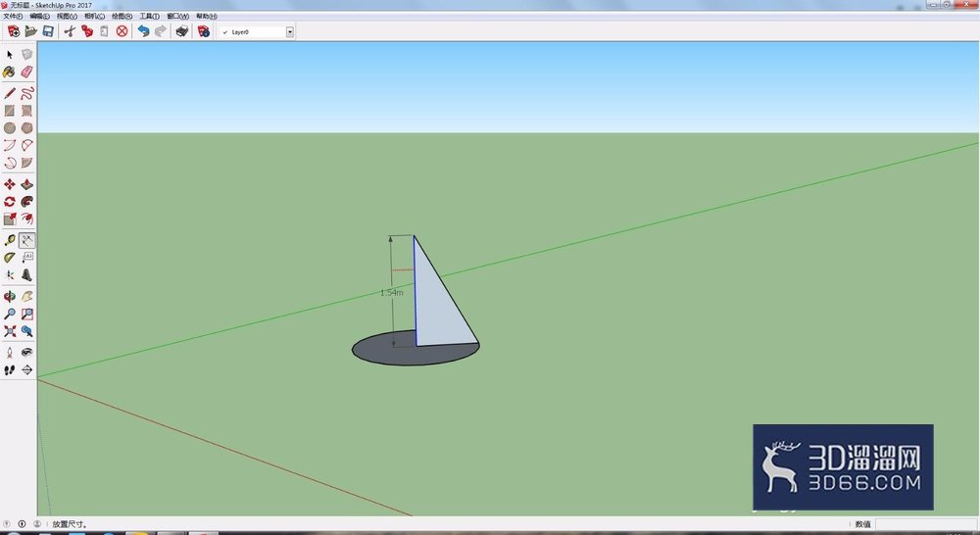Select the Position Camera tool

point(10,353)
